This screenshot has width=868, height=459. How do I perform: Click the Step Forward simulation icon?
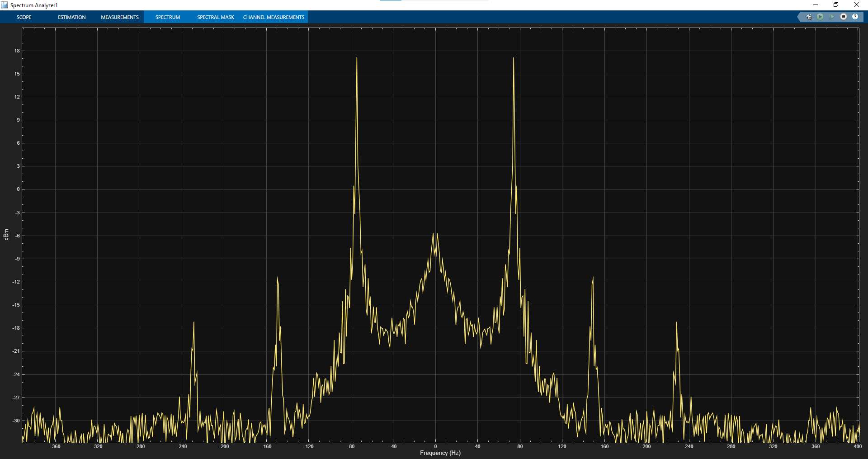click(831, 17)
